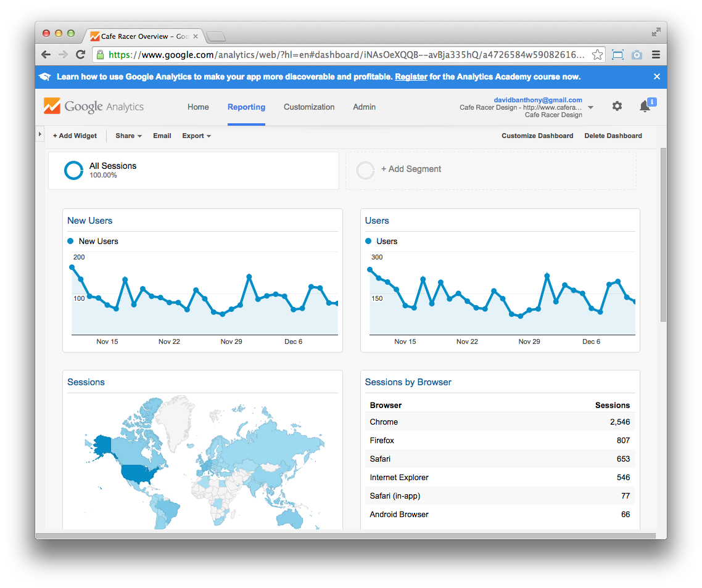This screenshot has width=702, height=588.
Task: Open the New Users widget title
Action: click(x=89, y=221)
